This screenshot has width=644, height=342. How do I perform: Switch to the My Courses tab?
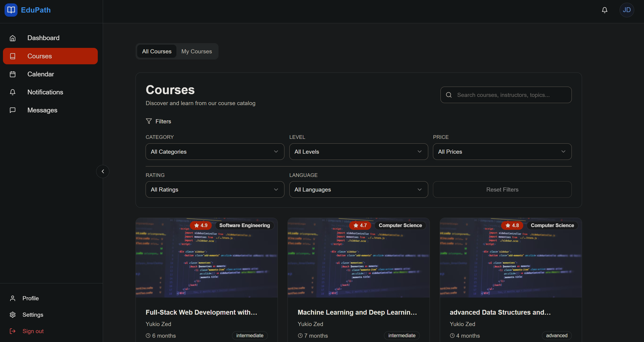point(196,51)
